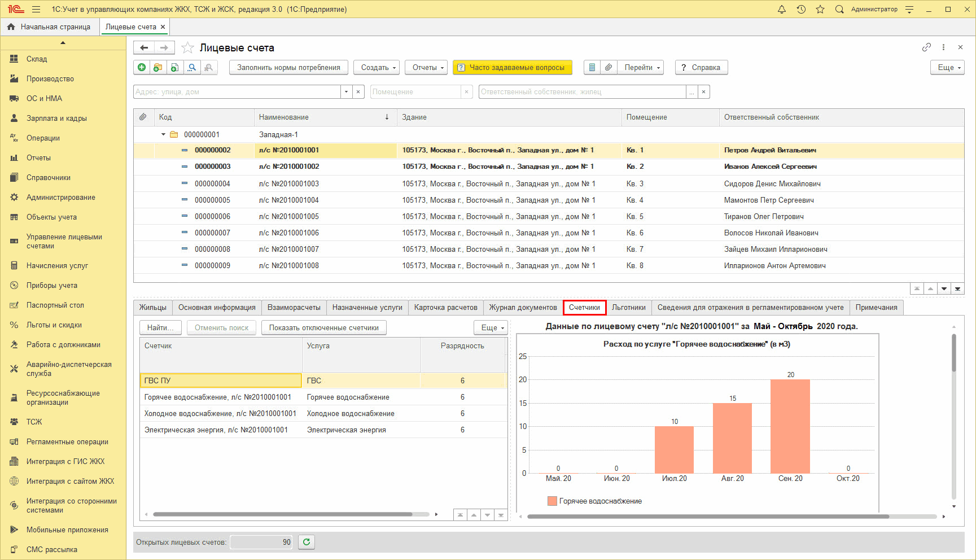Click Показать отключенные счетчики button

[323, 327]
